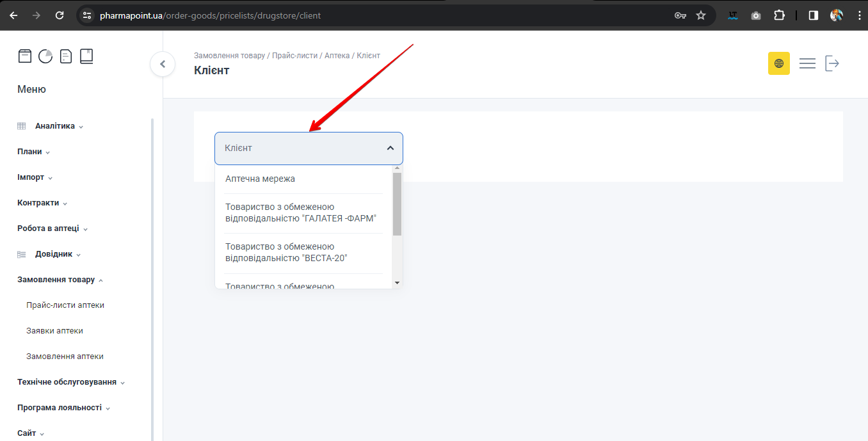Viewport: 868px width, 441px height.
Task: Open the pie chart icon in sidebar
Action: (x=45, y=56)
